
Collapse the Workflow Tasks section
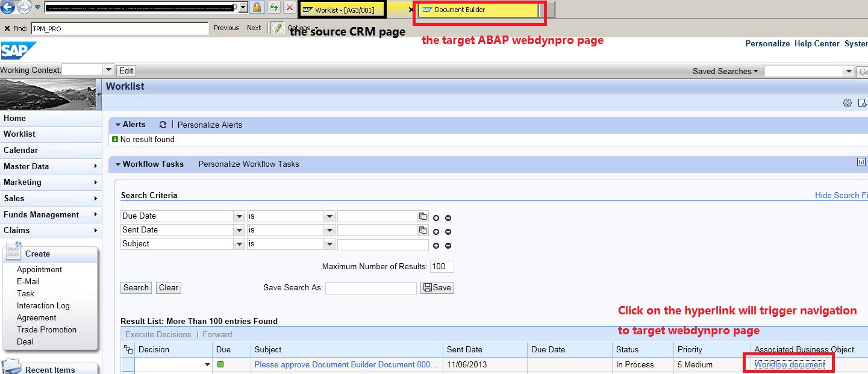click(117, 164)
